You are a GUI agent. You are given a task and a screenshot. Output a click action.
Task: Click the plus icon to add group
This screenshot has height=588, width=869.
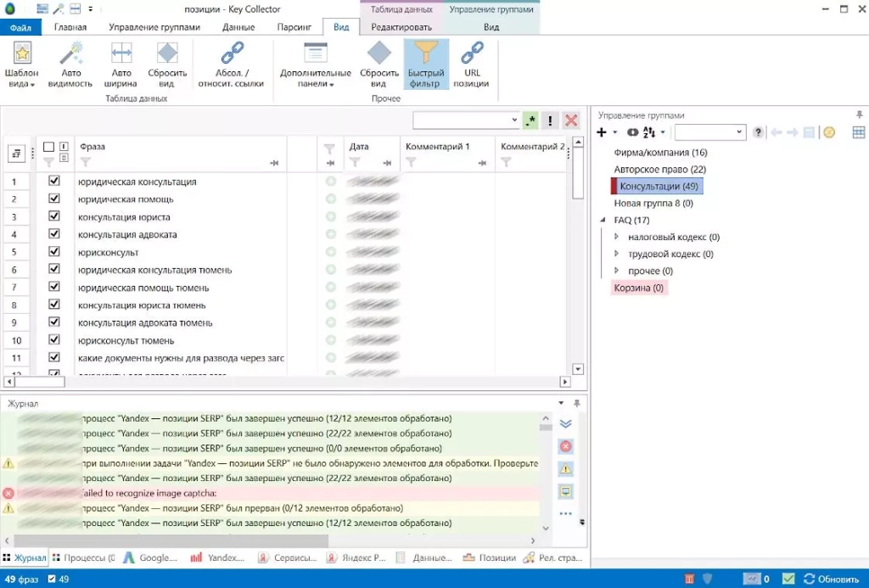click(x=602, y=132)
